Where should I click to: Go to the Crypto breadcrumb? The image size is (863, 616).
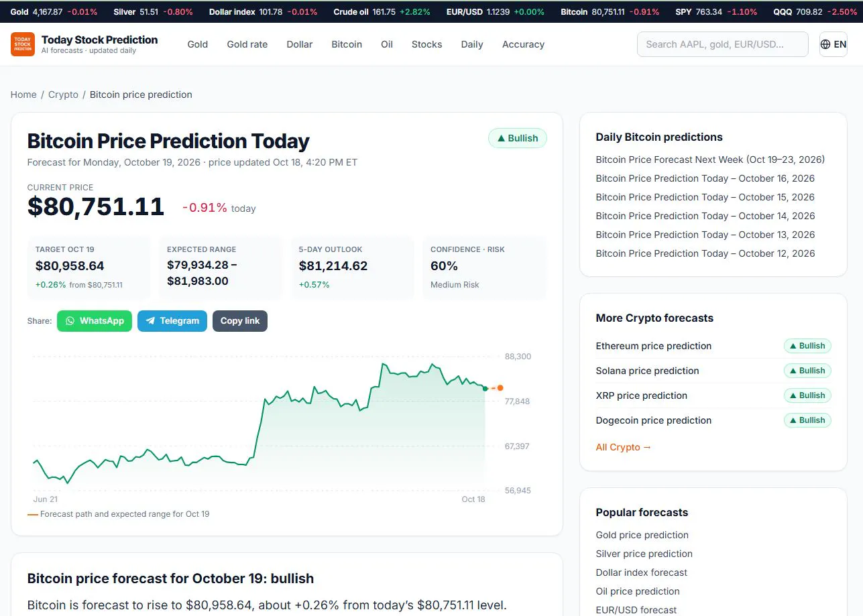63,95
